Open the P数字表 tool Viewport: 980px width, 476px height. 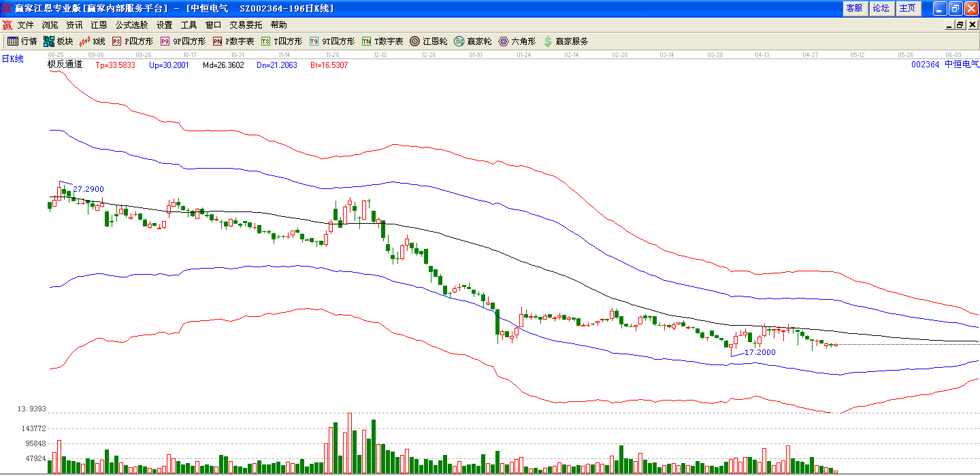click(x=233, y=41)
